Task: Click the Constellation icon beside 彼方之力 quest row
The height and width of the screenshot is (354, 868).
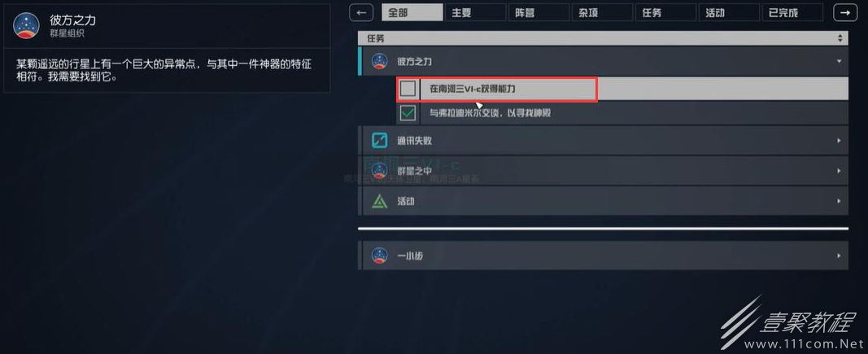Action: click(379, 61)
